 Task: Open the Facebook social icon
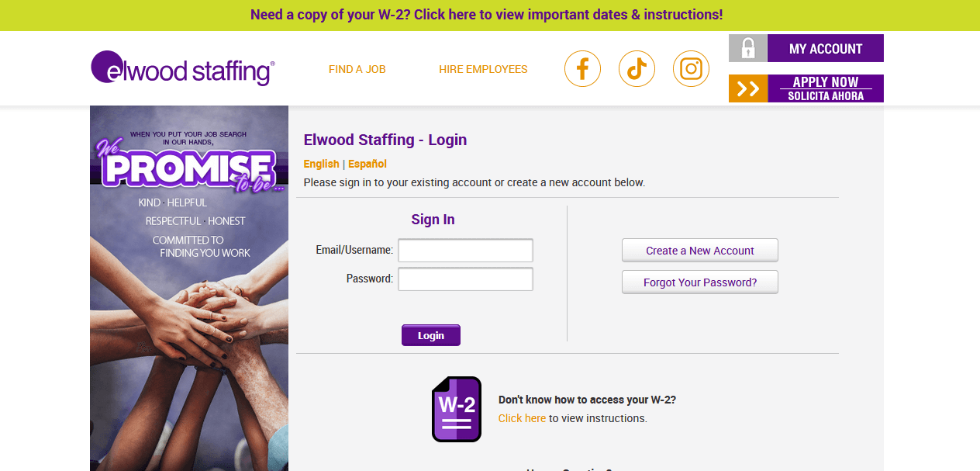point(582,69)
